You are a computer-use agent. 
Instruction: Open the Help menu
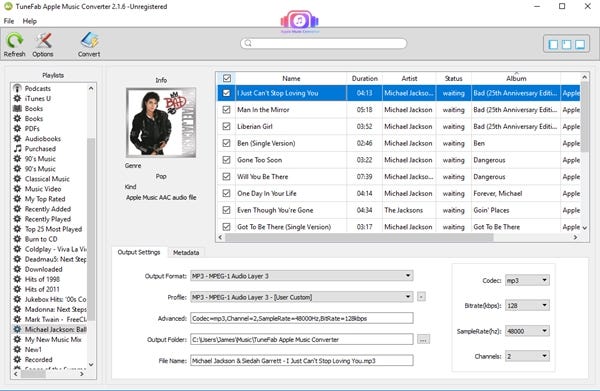pyautogui.click(x=29, y=21)
